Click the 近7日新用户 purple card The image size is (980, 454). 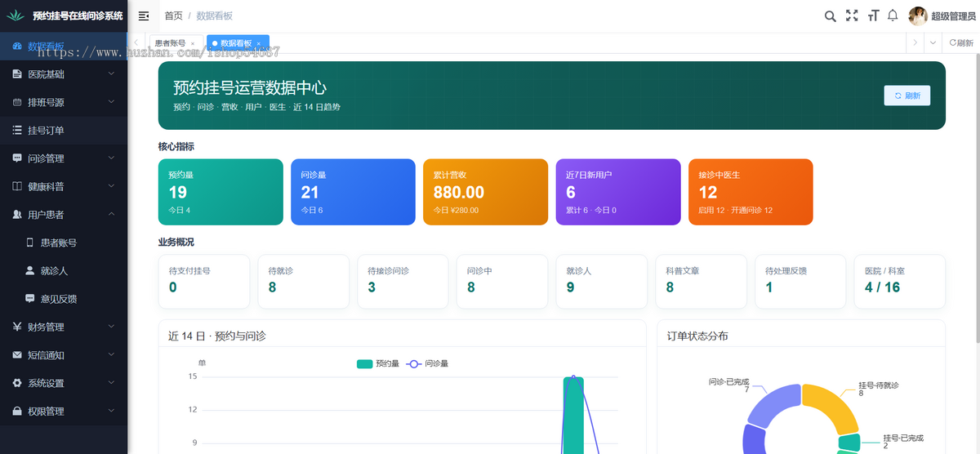tap(618, 192)
